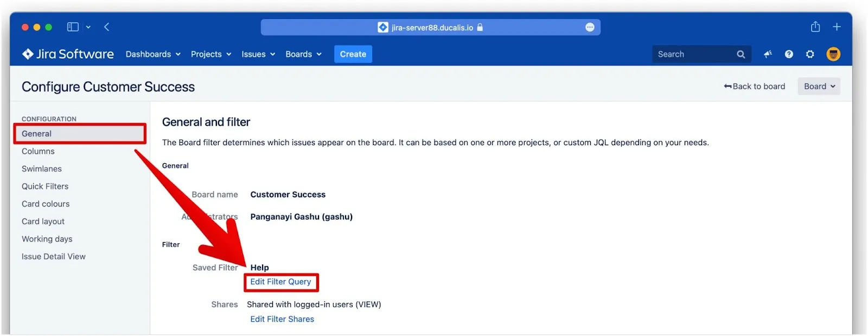
Task: Click the Jira Software logo
Action: point(68,54)
